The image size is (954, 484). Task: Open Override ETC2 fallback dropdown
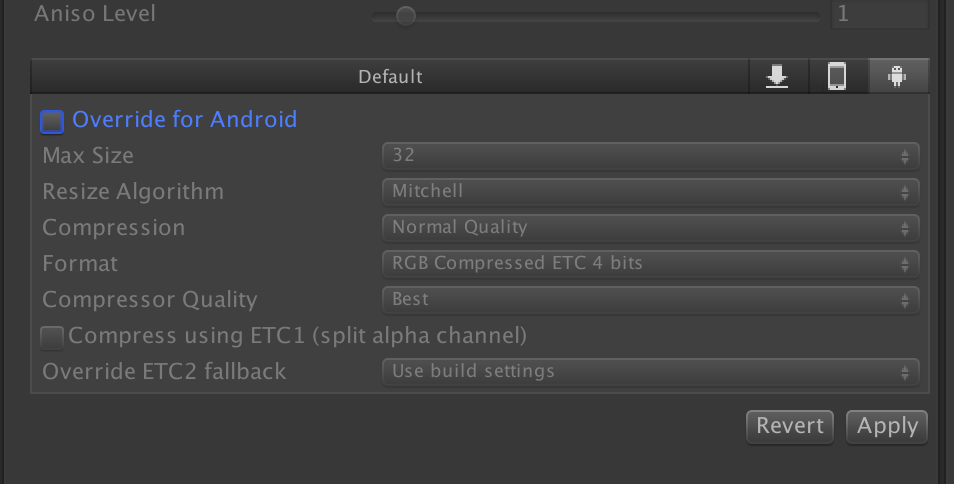tap(649, 372)
